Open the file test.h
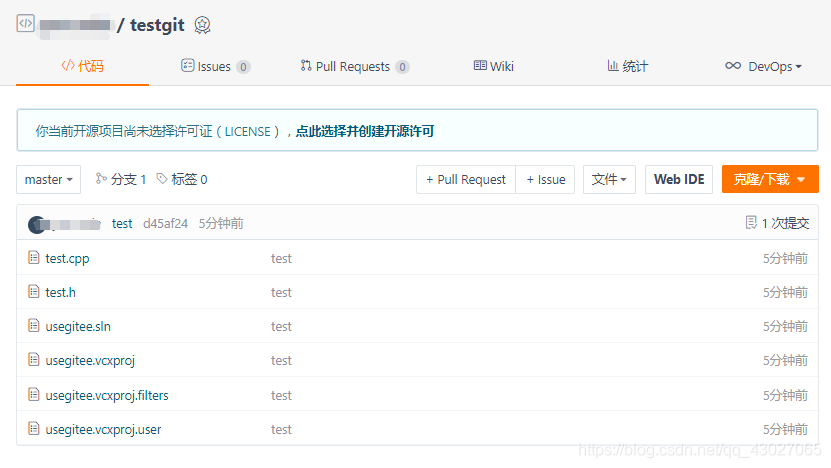The height and width of the screenshot is (468, 831). click(x=60, y=293)
